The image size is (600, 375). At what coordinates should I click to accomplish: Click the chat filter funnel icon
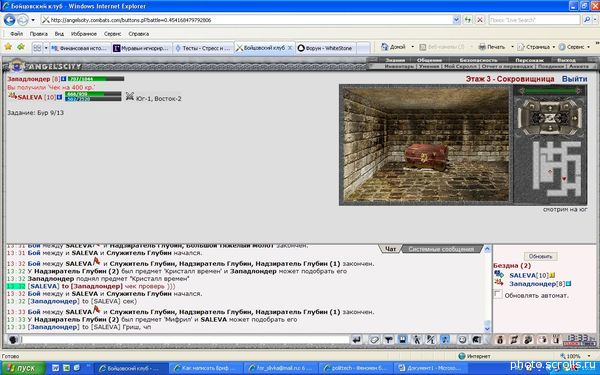388,339
